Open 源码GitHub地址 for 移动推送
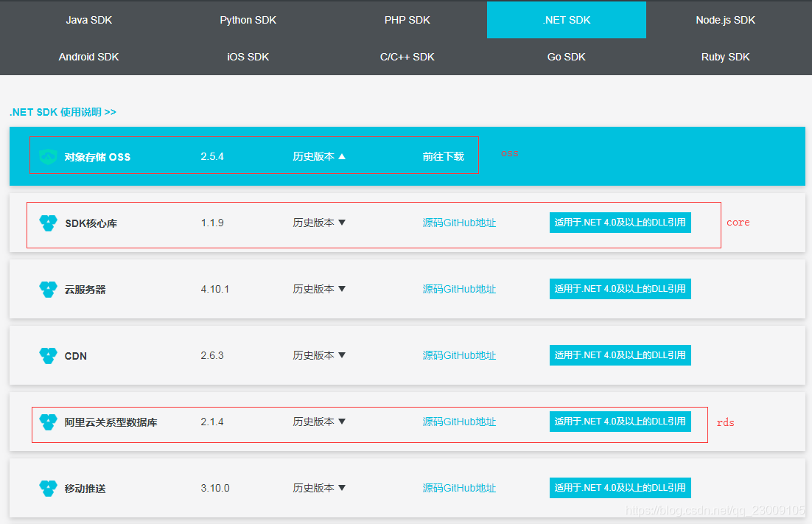 (459, 488)
